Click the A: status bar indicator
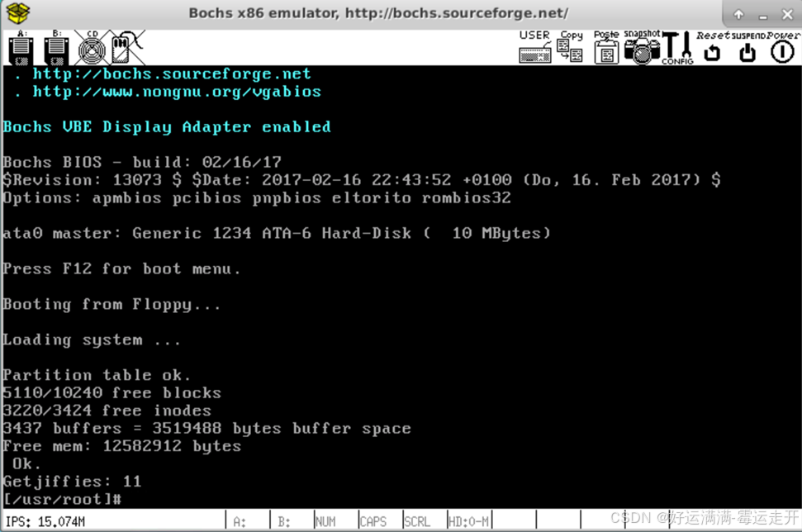This screenshot has height=532, width=802. tap(240, 522)
